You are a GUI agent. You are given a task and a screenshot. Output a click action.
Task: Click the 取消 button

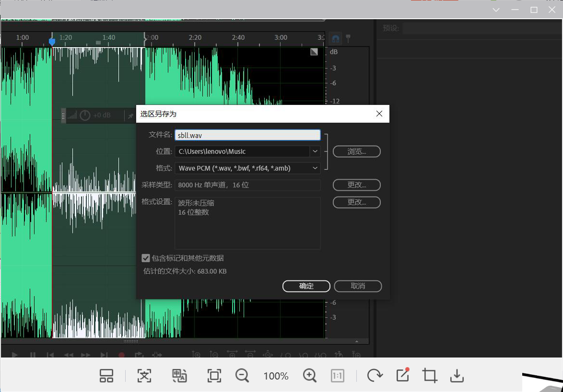pyautogui.click(x=358, y=286)
